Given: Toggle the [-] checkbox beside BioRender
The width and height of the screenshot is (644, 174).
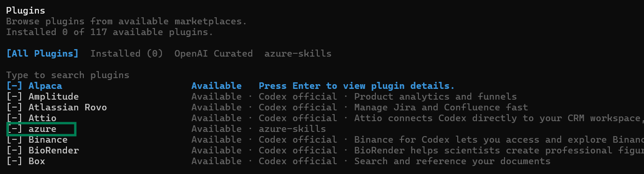Looking at the screenshot, I should coord(15,151).
